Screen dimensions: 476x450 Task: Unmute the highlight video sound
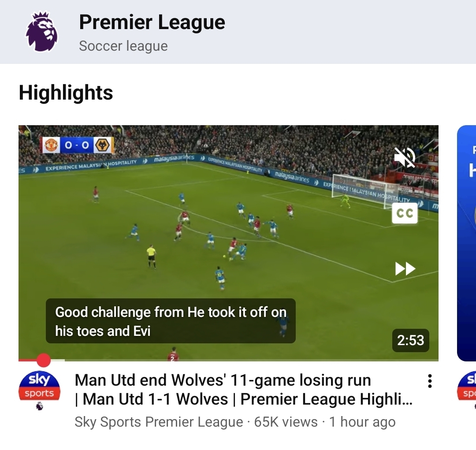405,157
